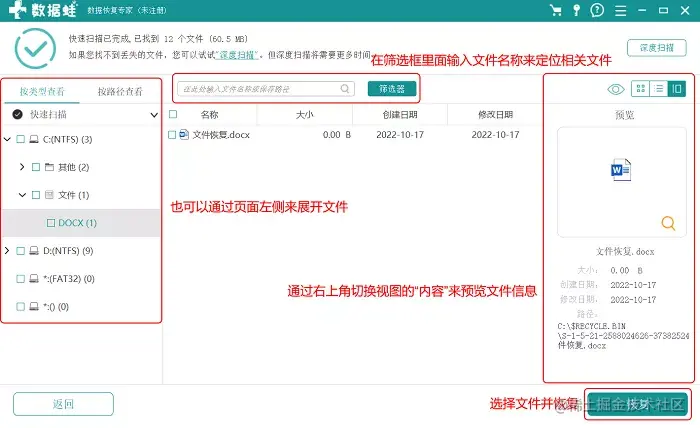Screen dimensions: 700x428
Task: Open the shopping cart icon in title bar
Action: click(556, 10)
